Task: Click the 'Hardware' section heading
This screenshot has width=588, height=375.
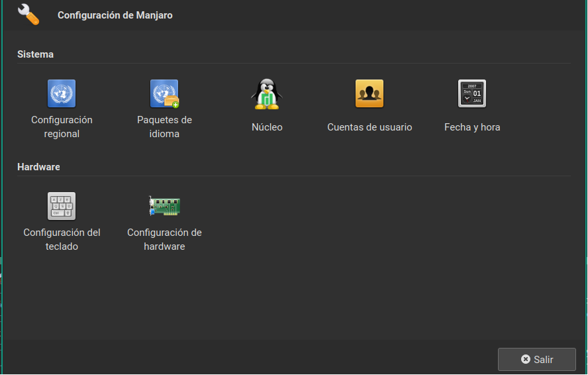Action: click(x=38, y=167)
